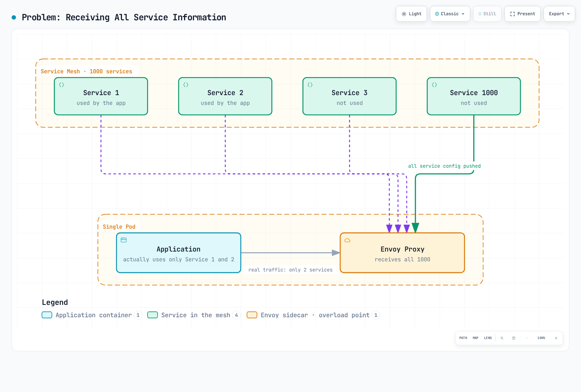This screenshot has width=581, height=392.
Task: Click 'real traffic: only 2 services' label
Action: click(x=290, y=270)
